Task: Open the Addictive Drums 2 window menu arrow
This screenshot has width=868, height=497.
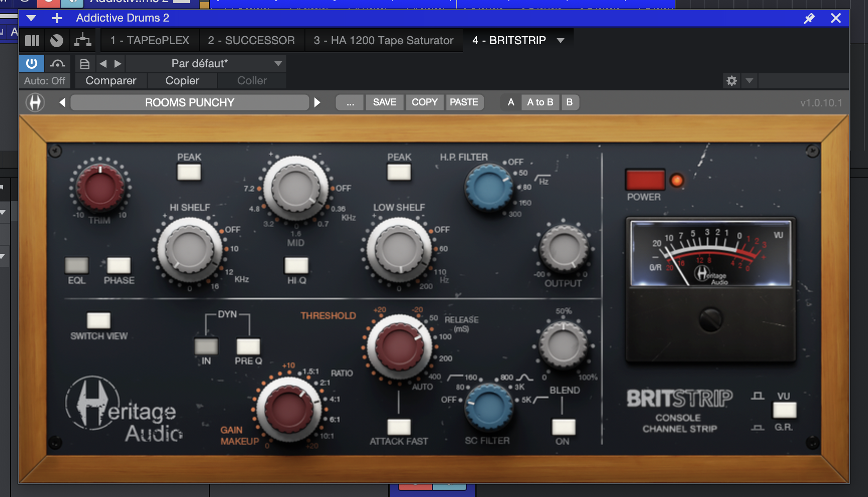Action: click(x=31, y=19)
